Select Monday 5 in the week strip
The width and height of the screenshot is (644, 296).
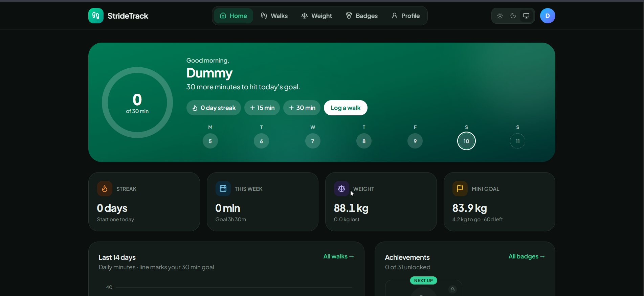click(x=210, y=141)
